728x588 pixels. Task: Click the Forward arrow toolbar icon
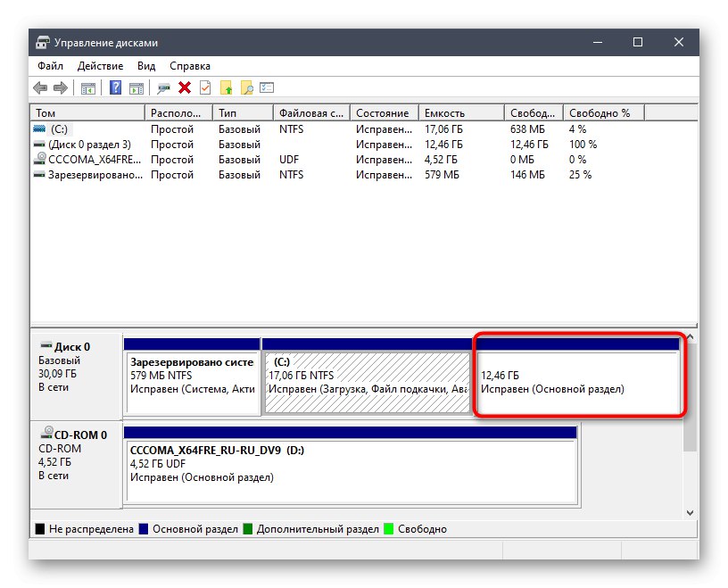(61, 87)
